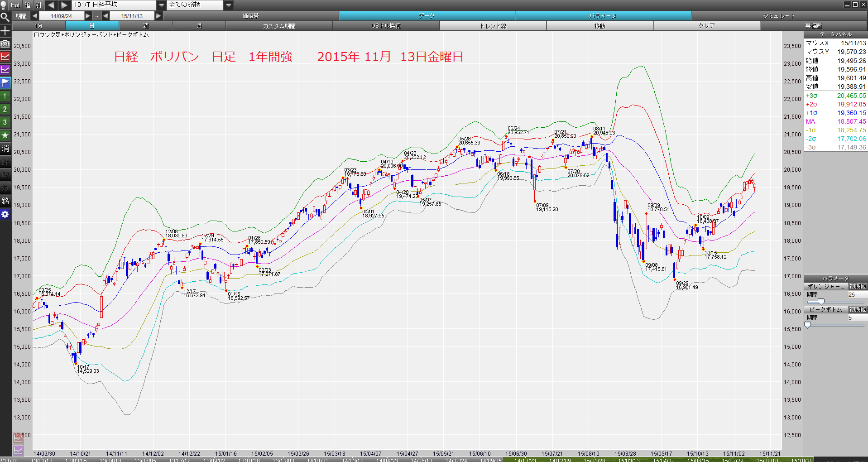Switch to the 週 timeframe tab
868x462 pixels.
[145, 26]
